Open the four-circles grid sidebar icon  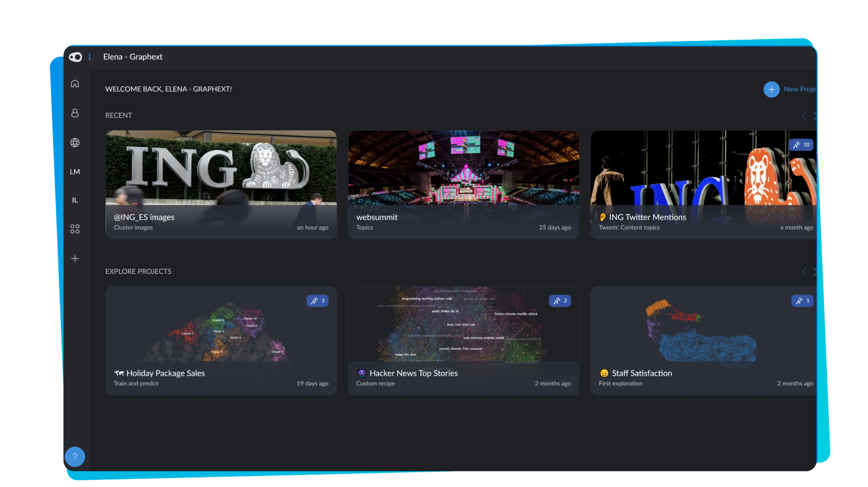[x=75, y=229]
